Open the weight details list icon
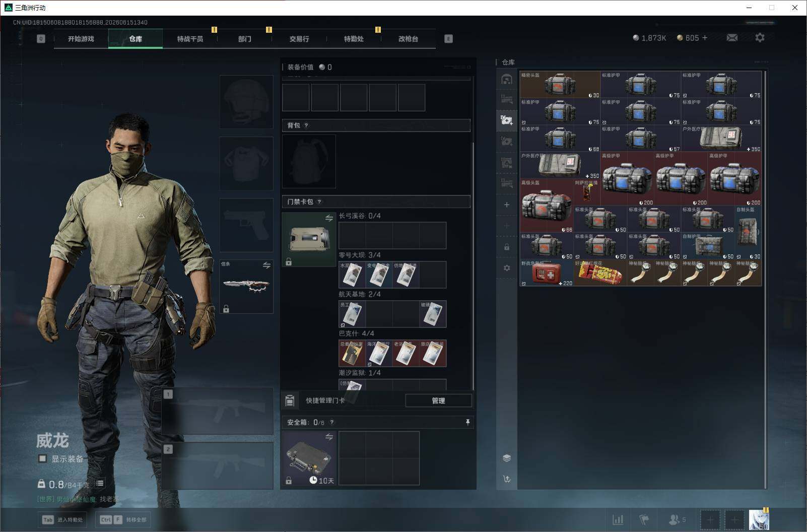The image size is (807, 532). (x=100, y=484)
